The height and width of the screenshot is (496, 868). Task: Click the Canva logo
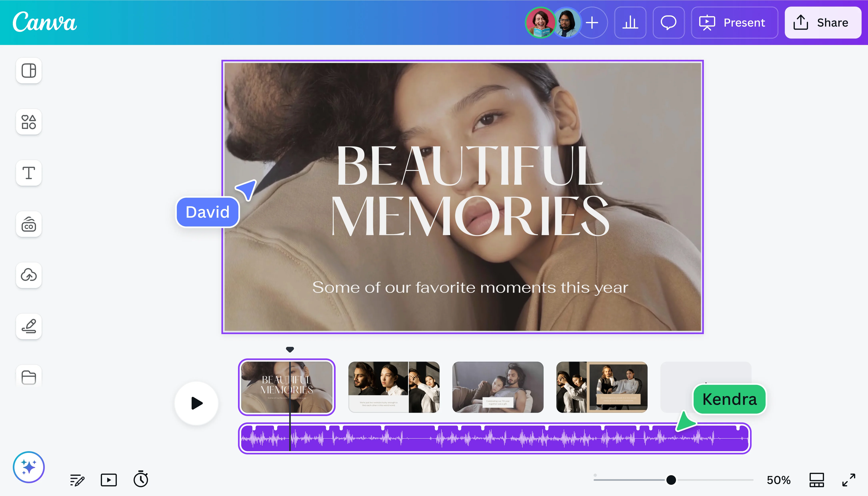click(45, 22)
